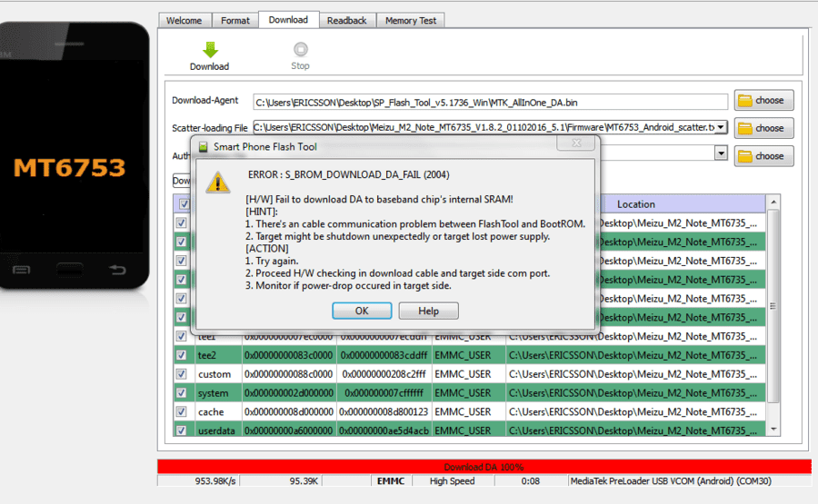The height and width of the screenshot is (504, 818).
Task: Switch to the Format tab
Action: [x=235, y=20]
